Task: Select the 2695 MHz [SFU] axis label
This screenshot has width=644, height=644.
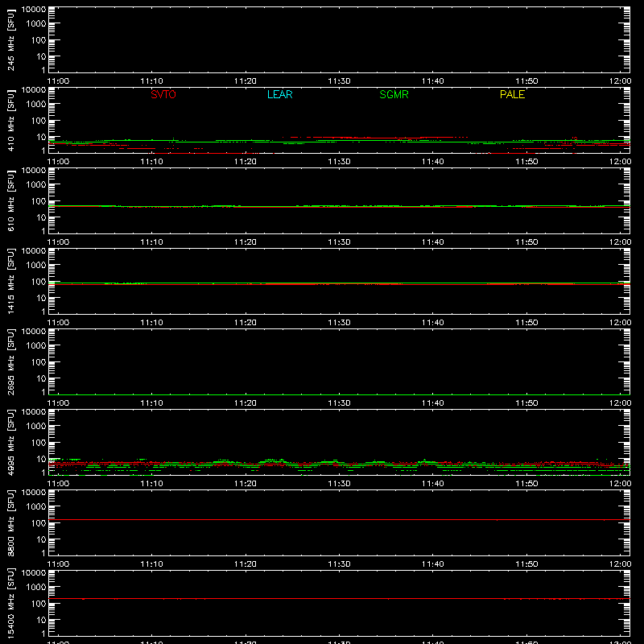Action: point(11,362)
